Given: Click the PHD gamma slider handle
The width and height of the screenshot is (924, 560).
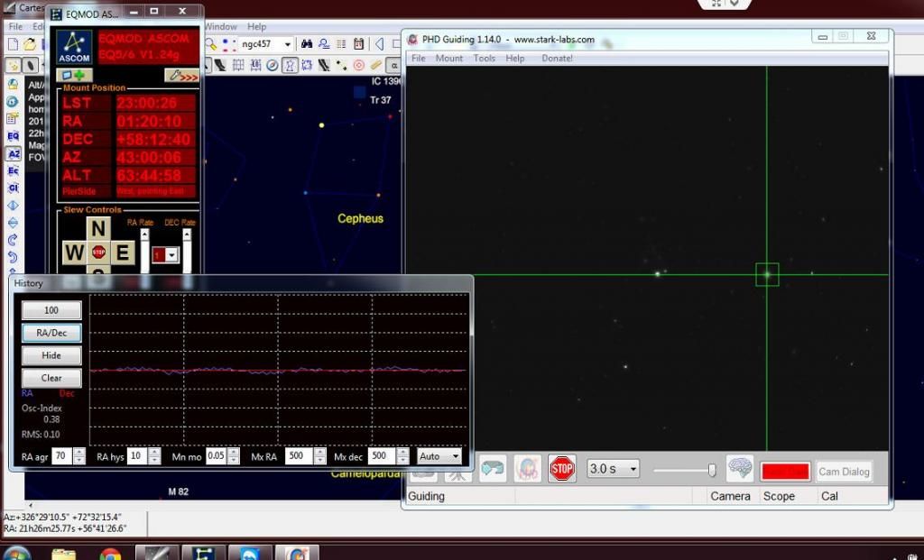Looking at the screenshot, I should coord(712,469).
